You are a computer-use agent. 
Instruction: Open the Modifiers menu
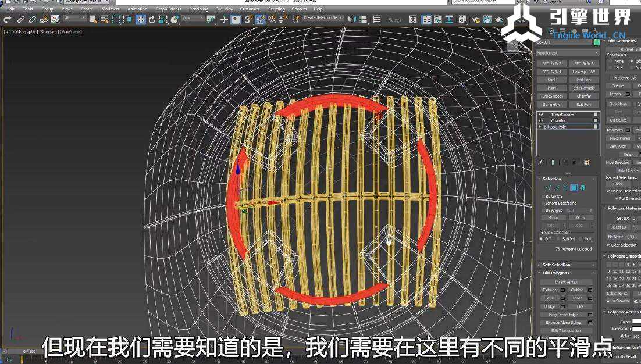click(111, 9)
